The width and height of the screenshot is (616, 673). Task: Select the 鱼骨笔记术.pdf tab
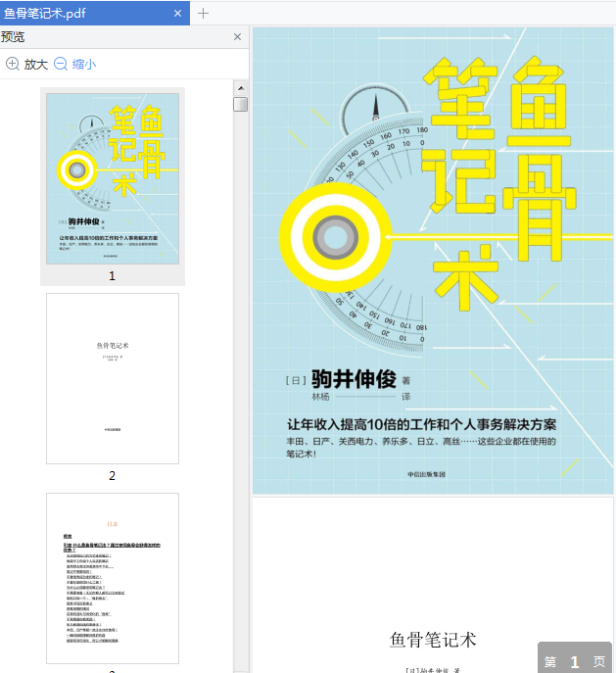[x=94, y=14]
